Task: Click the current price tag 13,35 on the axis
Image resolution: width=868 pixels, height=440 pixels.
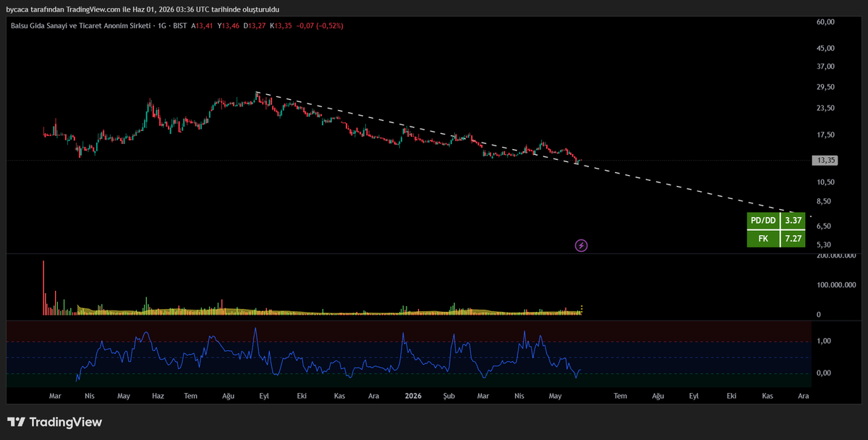Action: (x=825, y=161)
